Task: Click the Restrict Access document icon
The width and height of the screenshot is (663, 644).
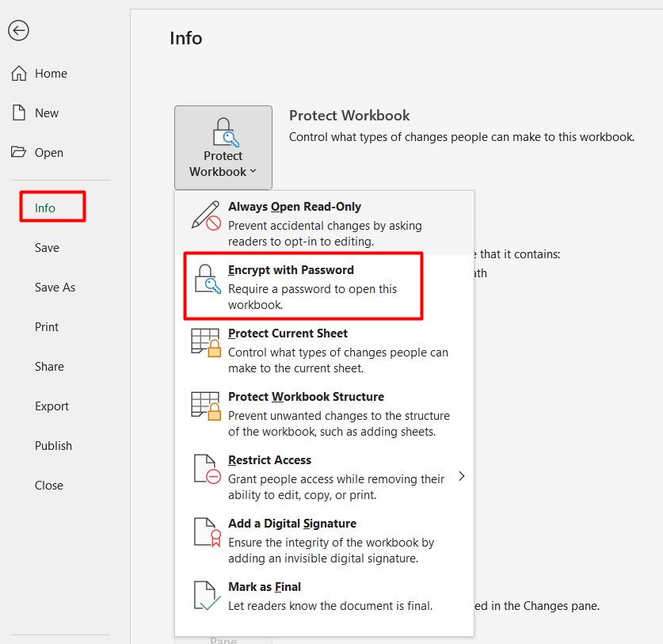Action: 206,469
